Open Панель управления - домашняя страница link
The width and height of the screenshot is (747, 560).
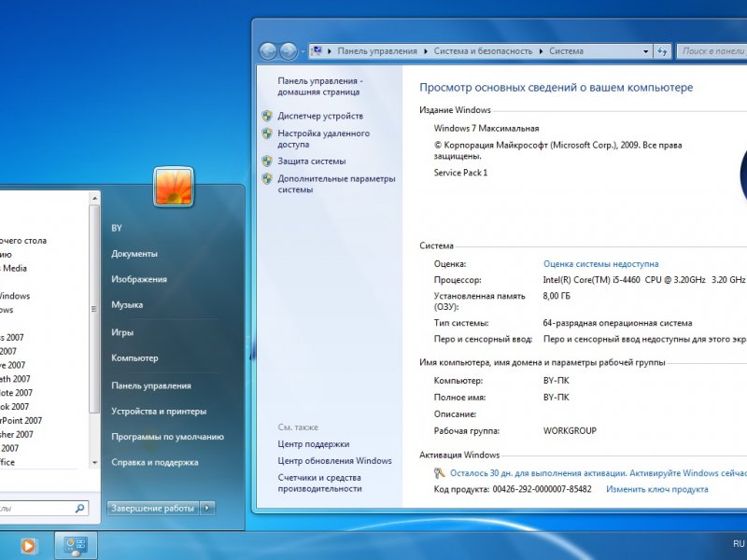[320, 86]
